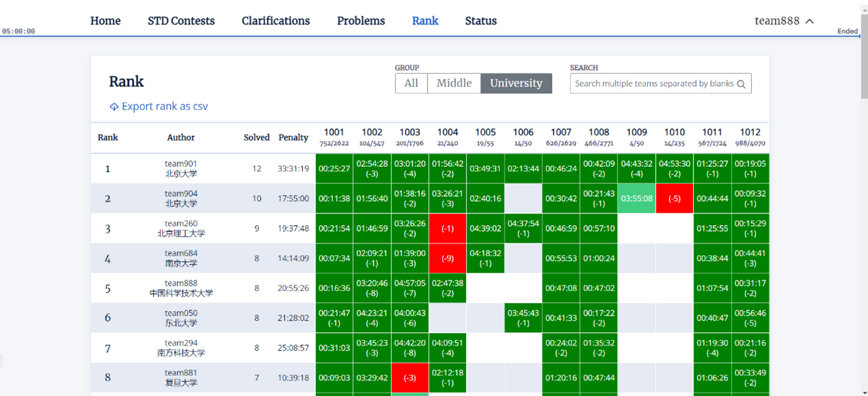Viewport: 868px width, 396px height.
Task: Click team901's 04:53:30 cell
Action: click(x=675, y=168)
